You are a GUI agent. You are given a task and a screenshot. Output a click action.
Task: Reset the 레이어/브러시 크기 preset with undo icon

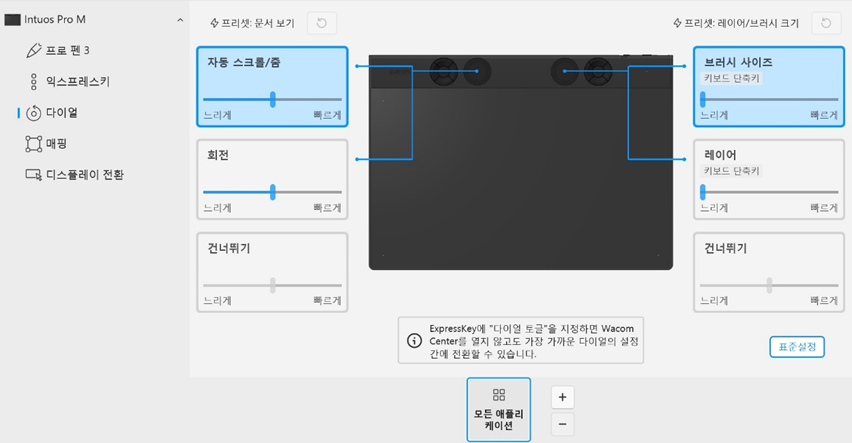tap(826, 23)
